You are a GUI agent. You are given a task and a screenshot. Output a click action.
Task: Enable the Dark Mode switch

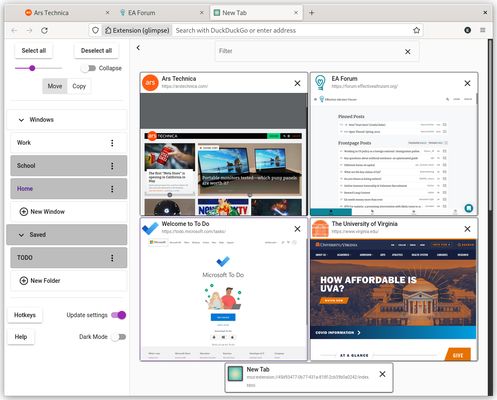click(119, 337)
